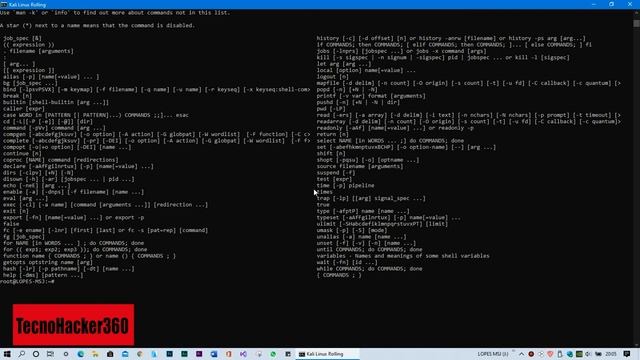Click the 'logout [n]' line
The width and height of the screenshot is (640, 360).
coord(333,77)
